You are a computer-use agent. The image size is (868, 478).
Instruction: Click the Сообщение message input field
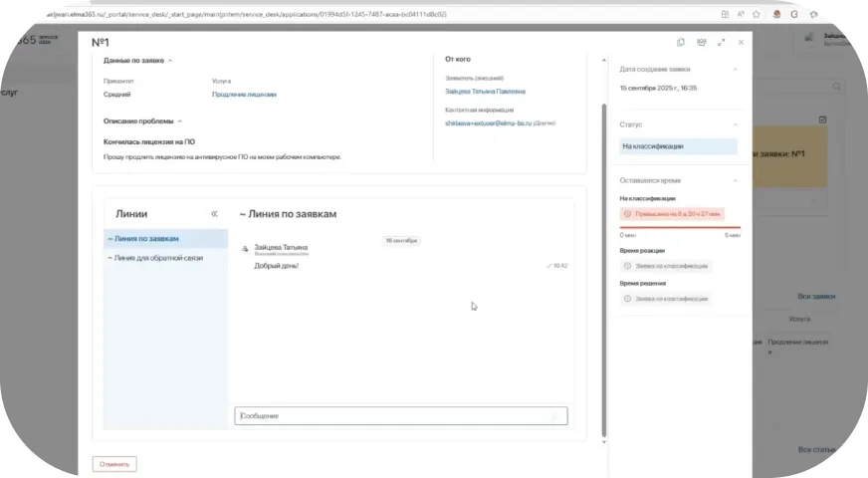point(400,415)
